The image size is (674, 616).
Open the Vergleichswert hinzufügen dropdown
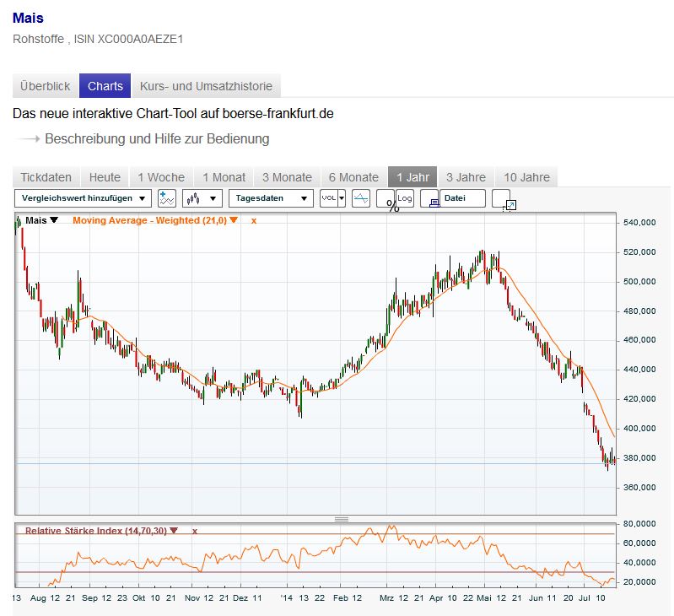[x=83, y=198]
